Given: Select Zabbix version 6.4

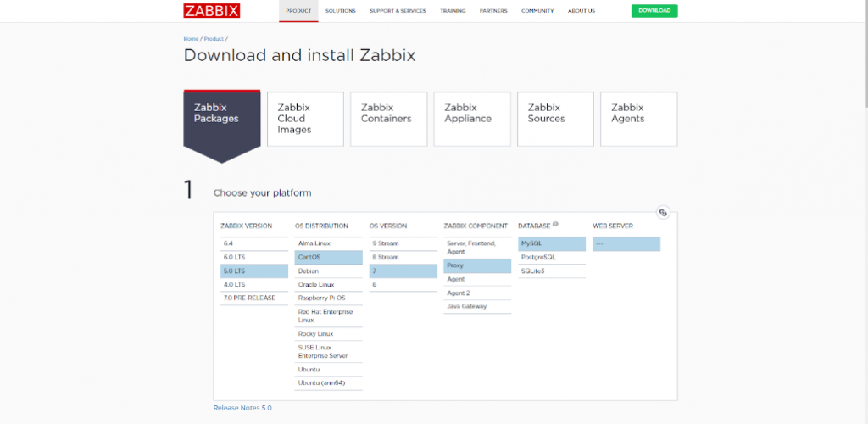Looking at the screenshot, I should (x=254, y=243).
